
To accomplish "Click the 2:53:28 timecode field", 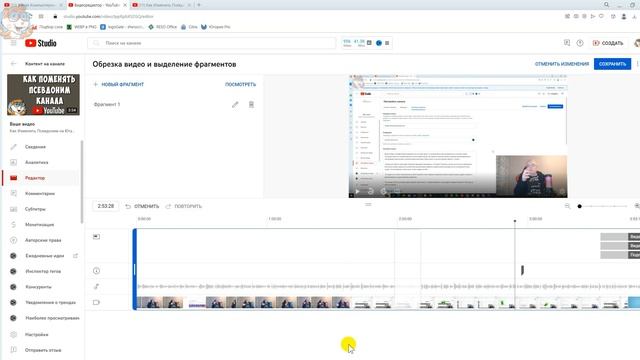I will tap(106, 206).
